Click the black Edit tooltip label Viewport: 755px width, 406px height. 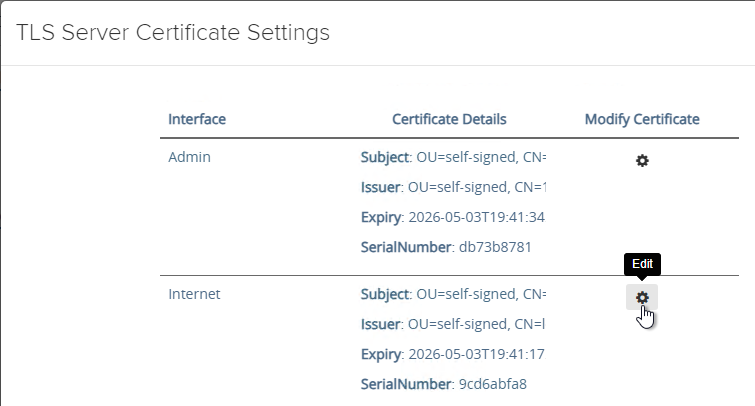[x=642, y=264]
